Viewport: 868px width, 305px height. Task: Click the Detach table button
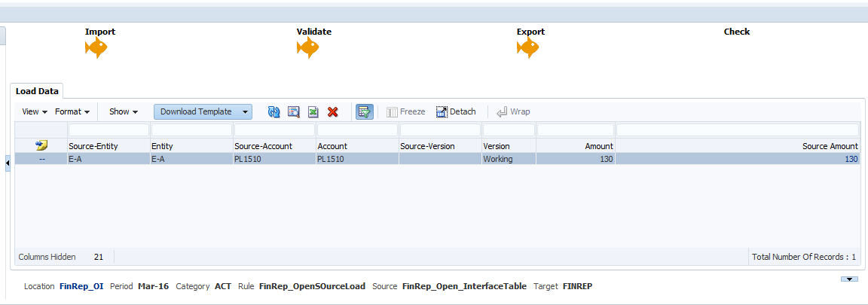click(x=456, y=111)
